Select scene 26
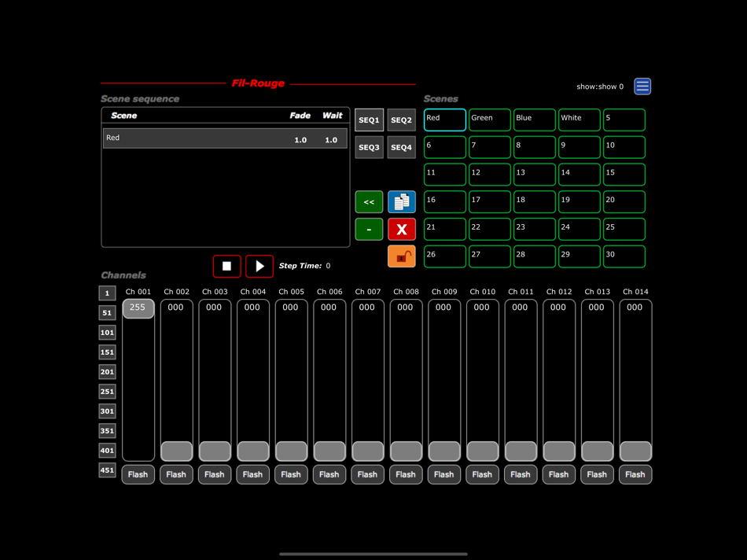The width and height of the screenshot is (747, 560). 445,256
